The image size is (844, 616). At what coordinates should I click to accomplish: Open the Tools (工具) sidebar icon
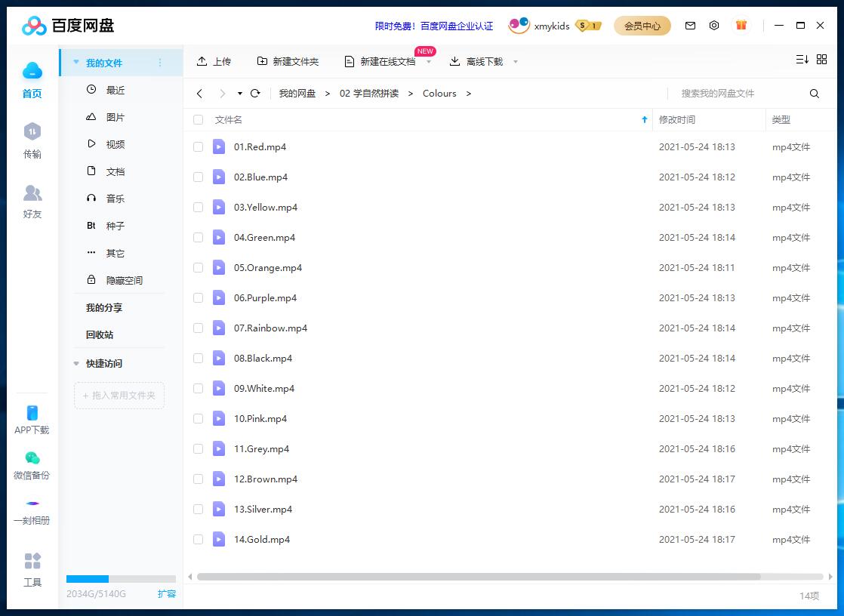pyautogui.click(x=32, y=569)
